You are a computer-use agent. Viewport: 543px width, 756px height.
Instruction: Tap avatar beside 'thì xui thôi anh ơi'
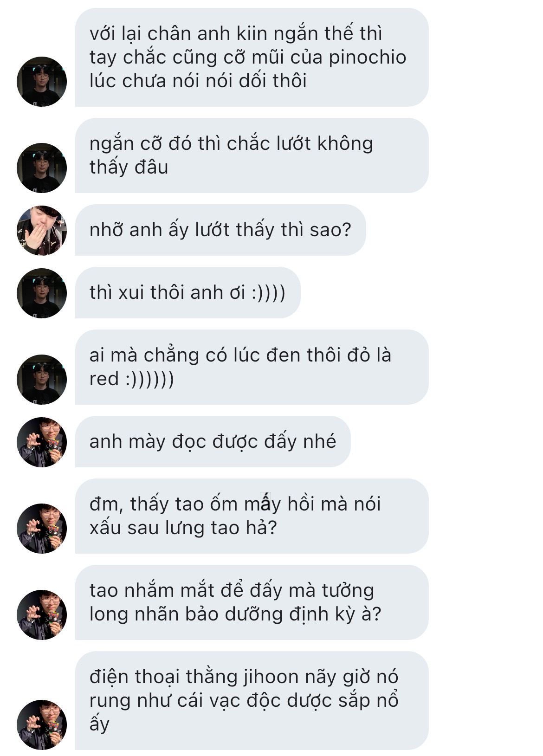coord(42,293)
